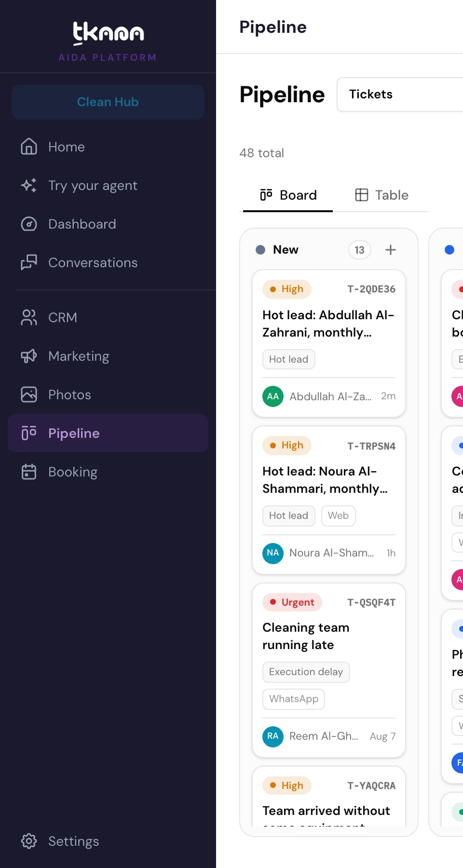This screenshot has height=868, width=463.
Task: Click the Web tag on Noura's ticket
Action: [x=339, y=516]
